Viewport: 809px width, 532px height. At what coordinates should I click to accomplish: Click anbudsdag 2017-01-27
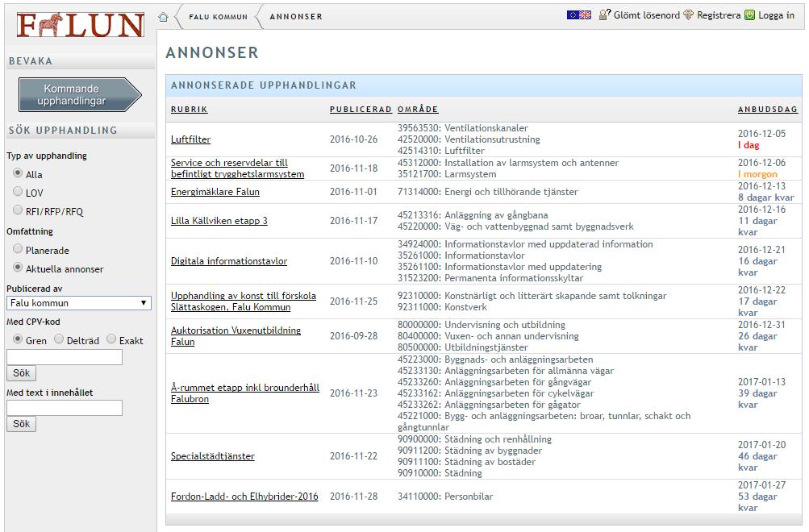pos(761,485)
